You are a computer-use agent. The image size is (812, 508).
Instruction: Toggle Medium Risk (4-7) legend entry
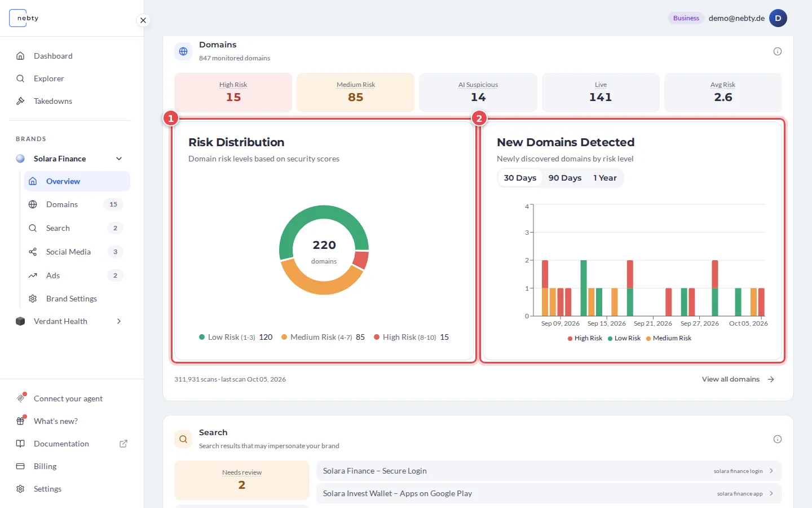pyautogui.click(x=323, y=337)
